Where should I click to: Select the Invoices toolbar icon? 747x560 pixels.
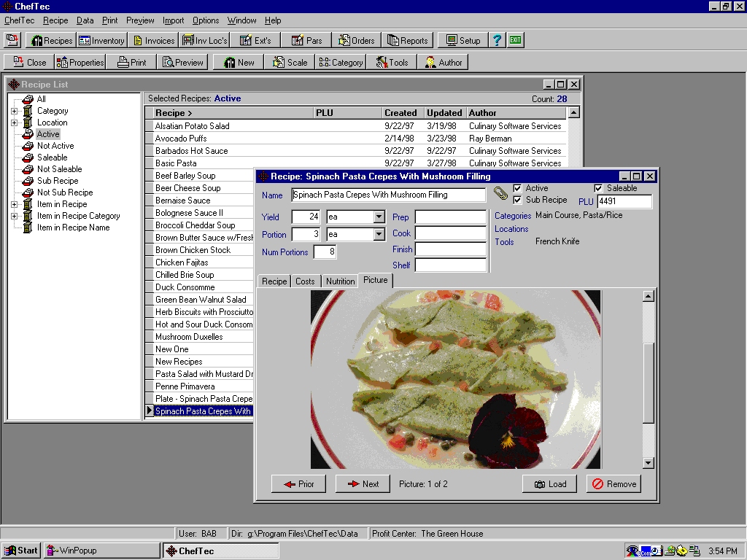click(x=153, y=40)
